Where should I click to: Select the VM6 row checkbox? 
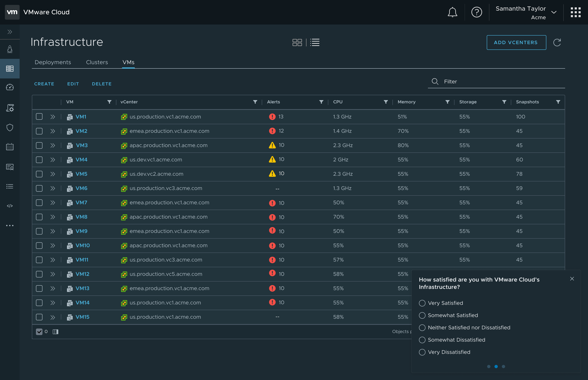[x=39, y=188]
